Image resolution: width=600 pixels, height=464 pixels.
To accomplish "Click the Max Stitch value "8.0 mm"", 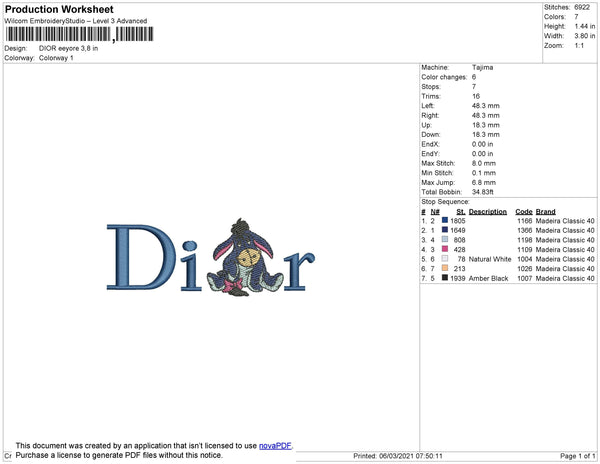I will [x=484, y=163].
